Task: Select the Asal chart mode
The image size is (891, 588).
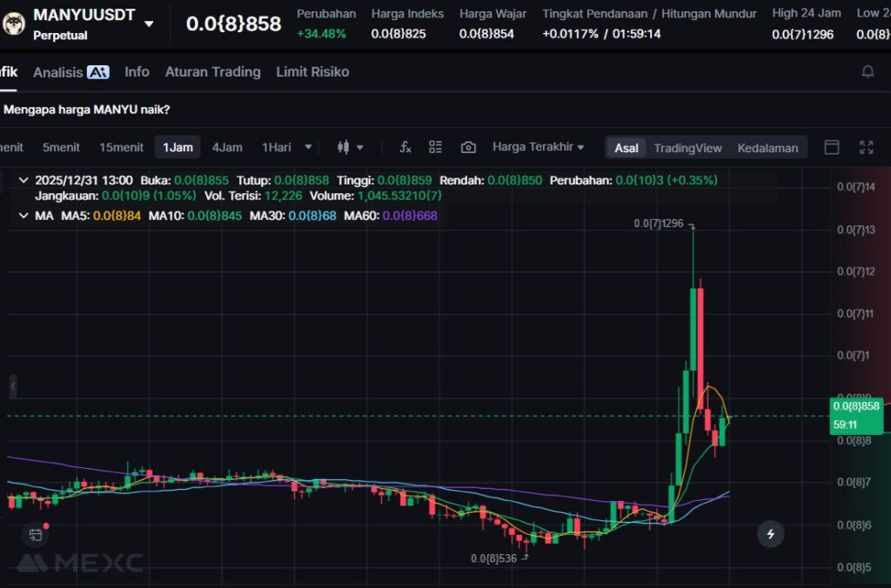Action: [x=626, y=148]
